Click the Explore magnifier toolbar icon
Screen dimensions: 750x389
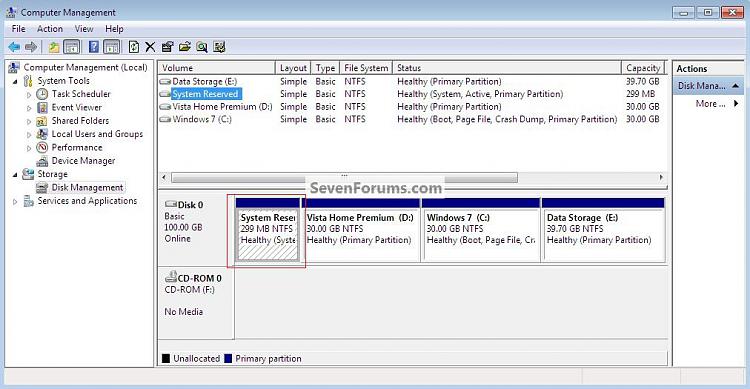(x=202, y=47)
